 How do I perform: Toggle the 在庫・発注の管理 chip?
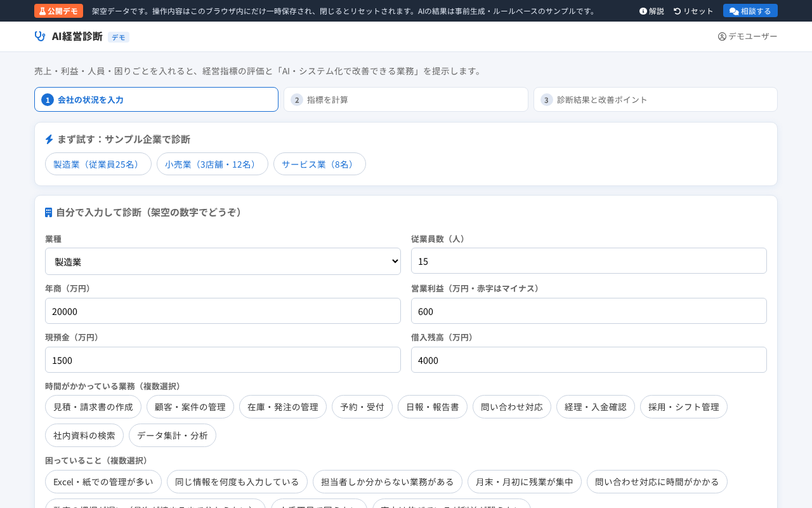point(283,407)
